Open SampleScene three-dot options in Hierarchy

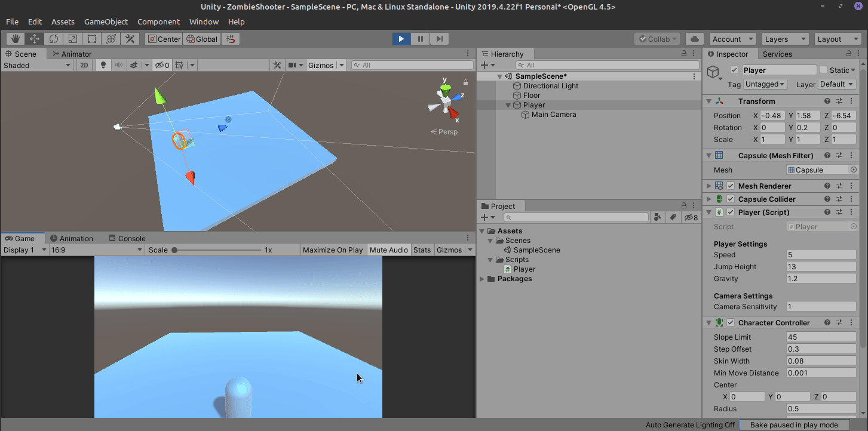[694, 76]
